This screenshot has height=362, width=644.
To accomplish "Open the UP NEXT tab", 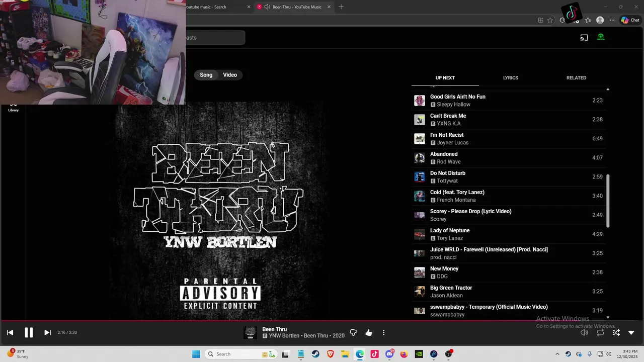I will pyautogui.click(x=445, y=78).
